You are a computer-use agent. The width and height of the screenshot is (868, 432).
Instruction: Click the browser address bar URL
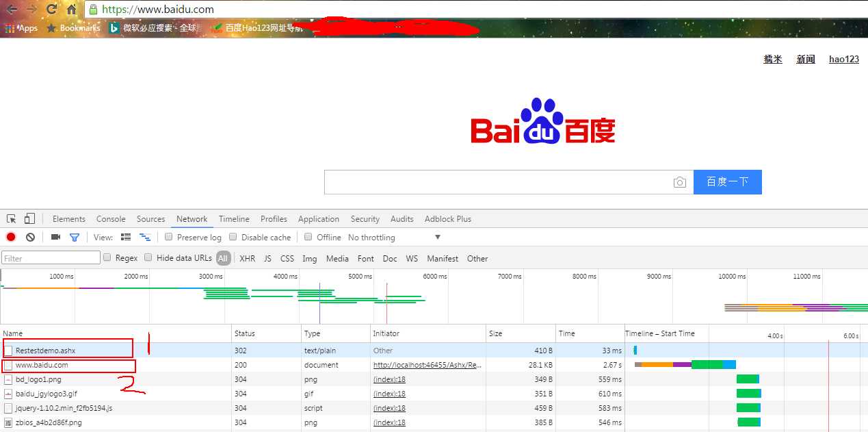(x=158, y=10)
